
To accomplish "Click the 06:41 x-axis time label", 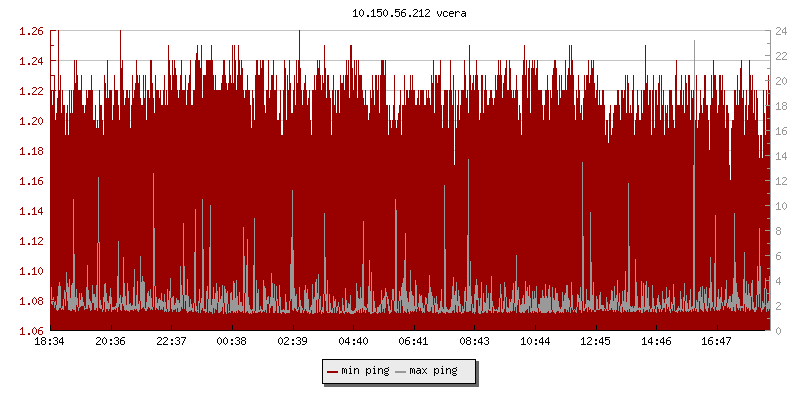I will click(414, 341).
